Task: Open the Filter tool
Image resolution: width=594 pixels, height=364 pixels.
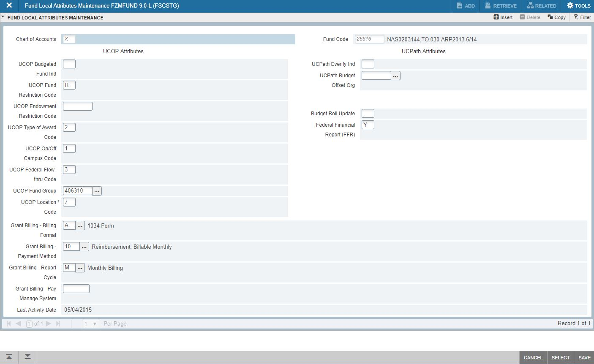Action: (x=582, y=17)
